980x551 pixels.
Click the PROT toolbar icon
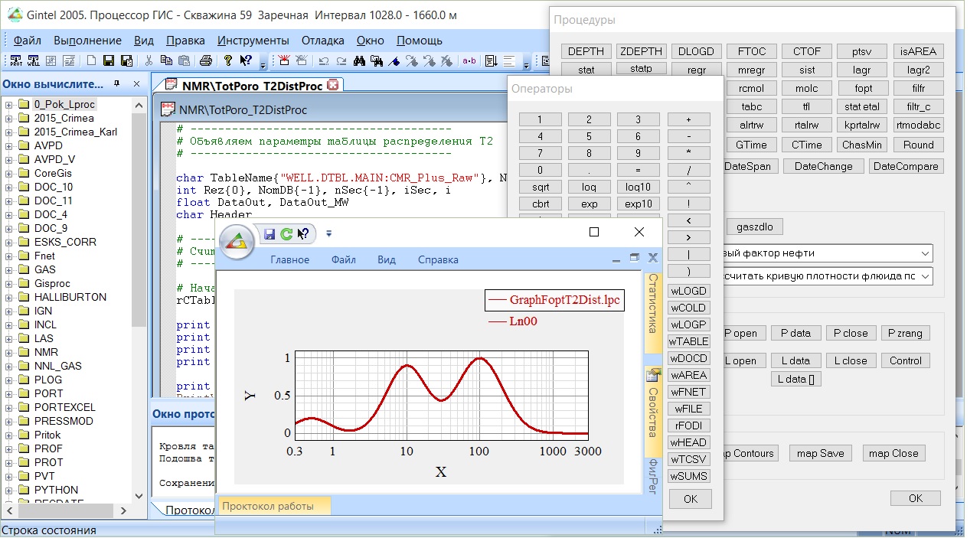click(18, 61)
